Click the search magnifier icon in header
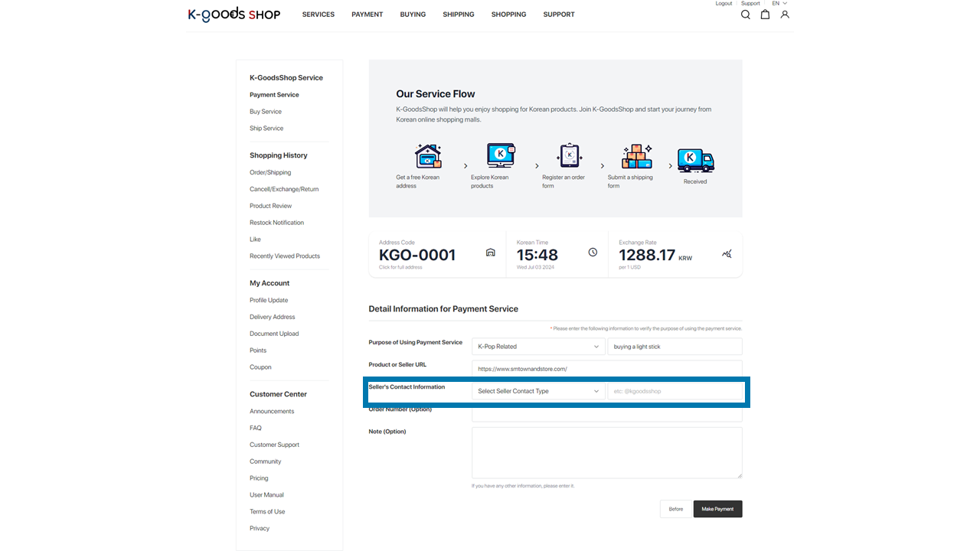 pyautogui.click(x=745, y=15)
